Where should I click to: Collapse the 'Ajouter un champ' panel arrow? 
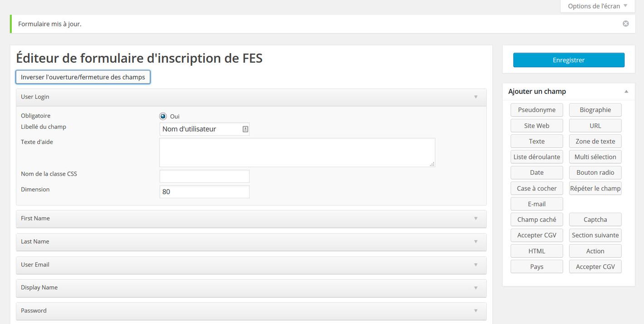626,91
